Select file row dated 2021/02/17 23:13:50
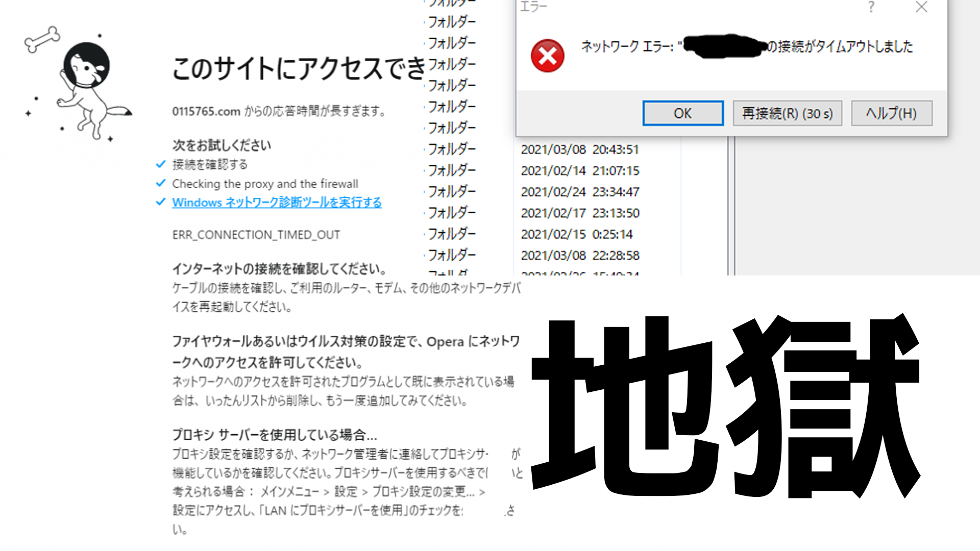980x551 pixels. (580, 213)
